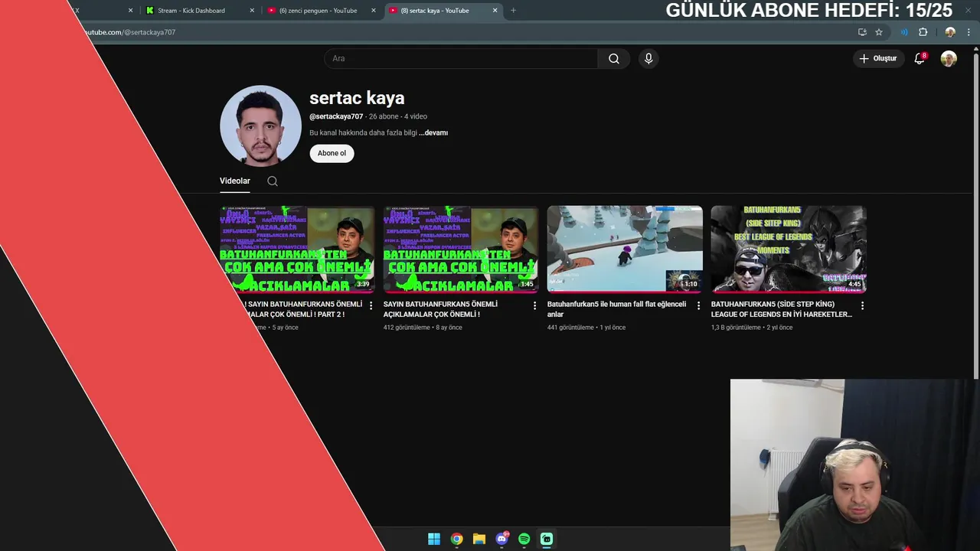Click the YouTube search magnifier button

tap(613, 58)
